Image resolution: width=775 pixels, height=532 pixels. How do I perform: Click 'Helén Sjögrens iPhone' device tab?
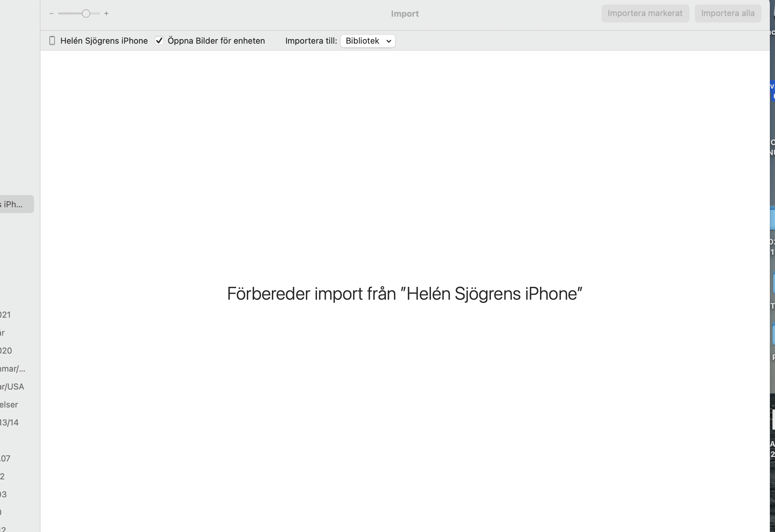97,40
